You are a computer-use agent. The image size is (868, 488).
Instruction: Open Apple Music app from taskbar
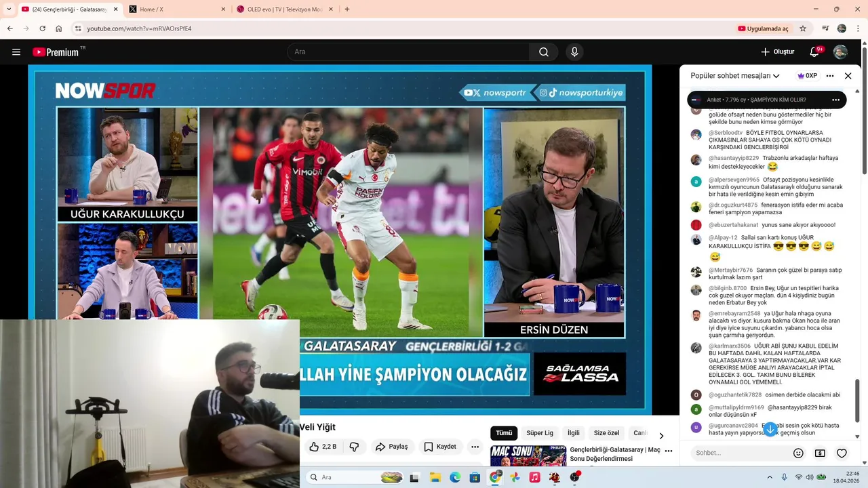[x=534, y=477]
